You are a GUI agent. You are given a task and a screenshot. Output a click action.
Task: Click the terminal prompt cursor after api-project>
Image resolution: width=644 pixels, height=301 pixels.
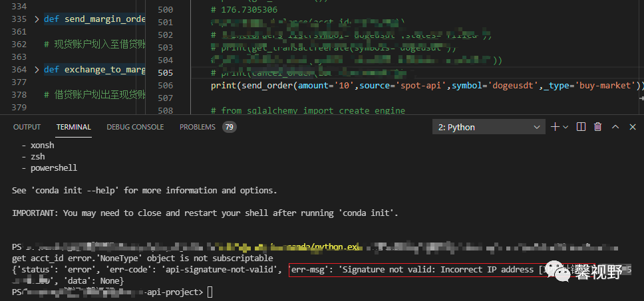[210, 292]
